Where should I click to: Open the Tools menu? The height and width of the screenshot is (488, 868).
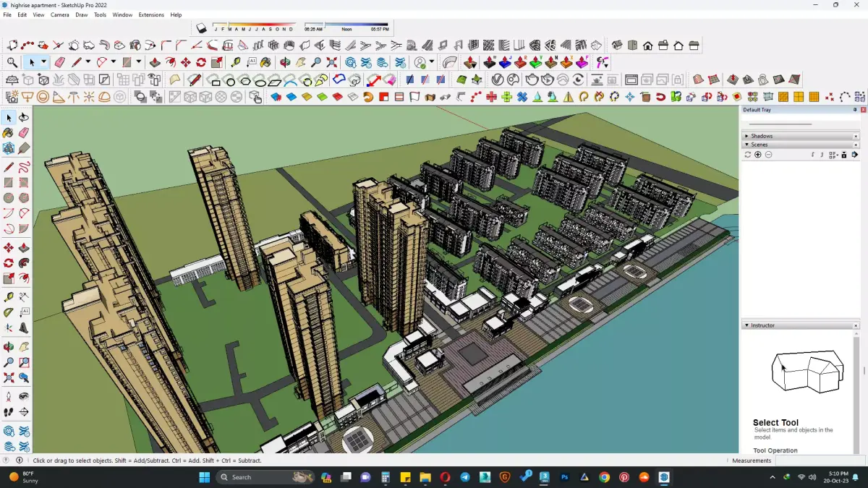click(101, 14)
